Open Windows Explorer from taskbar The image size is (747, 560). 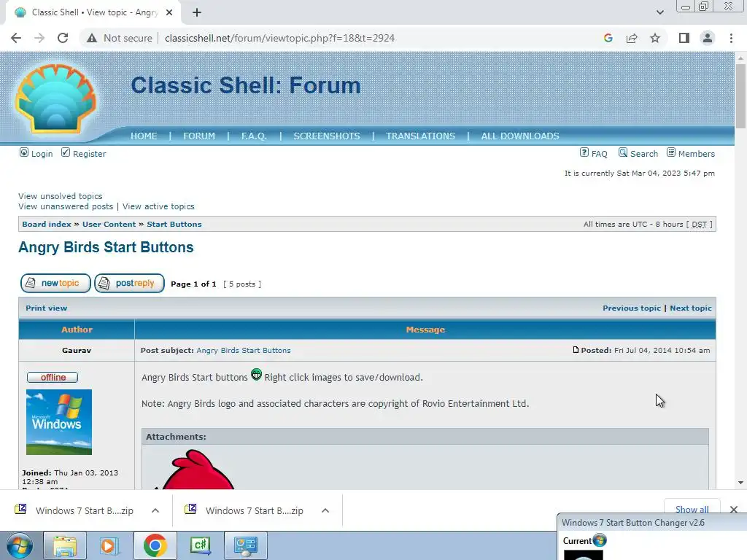click(x=65, y=545)
